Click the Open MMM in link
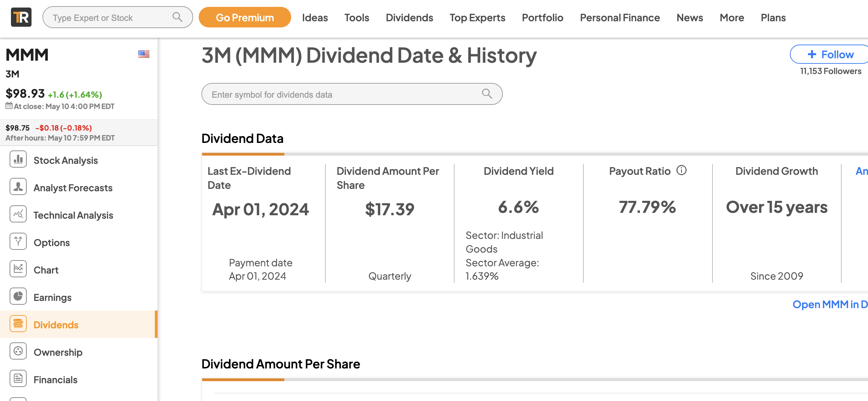868x401 pixels. click(x=830, y=304)
